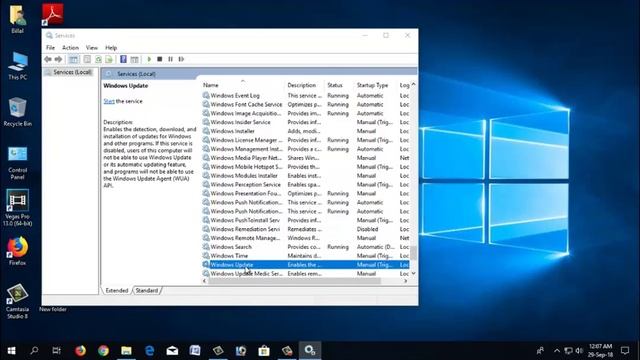Screen dimensions: 640x360
Task: Click the Export List toolbar icon
Action: 109,59
